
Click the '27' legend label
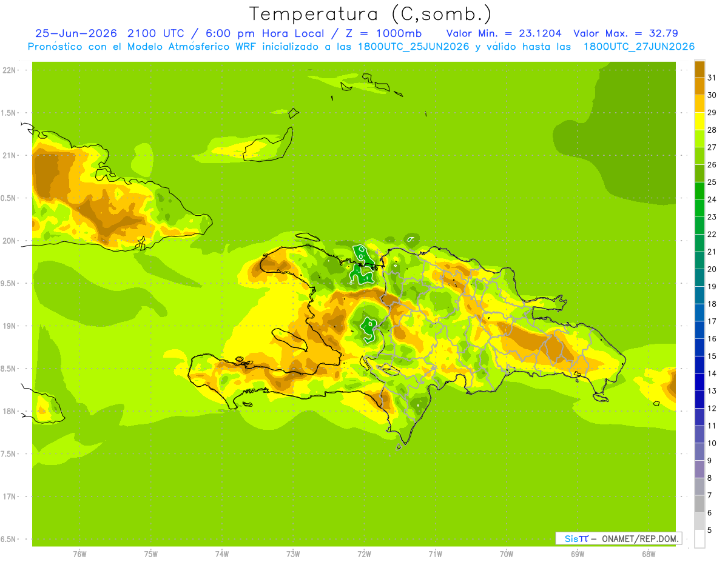click(712, 147)
